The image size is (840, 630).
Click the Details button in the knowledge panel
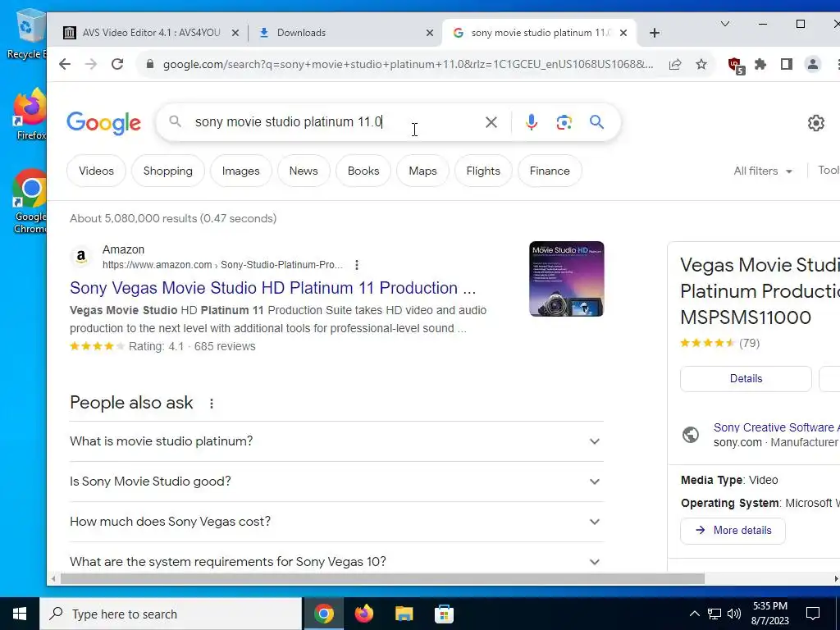(746, 379)
